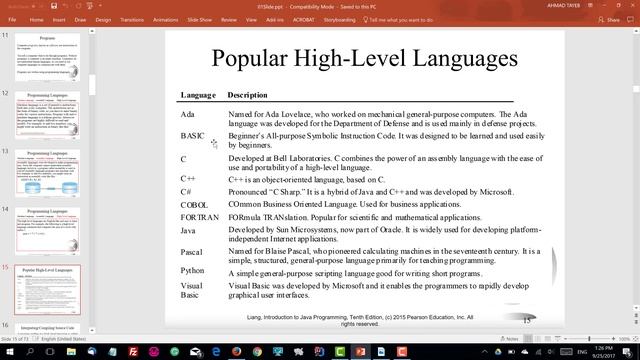Click Liang Introduction to Java footer text
The width and height of the screenshot is (640, 360).
pos(360,320)
